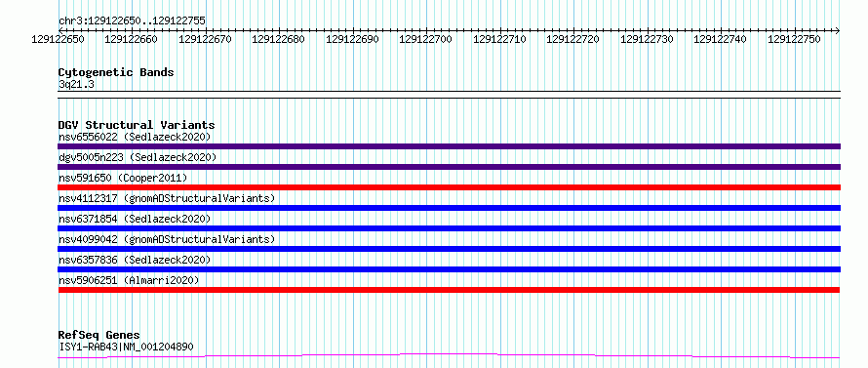This screenshot has height=368, width=868.
Task: Select the 129122730 ruler position label
Action: coord(647,39)
